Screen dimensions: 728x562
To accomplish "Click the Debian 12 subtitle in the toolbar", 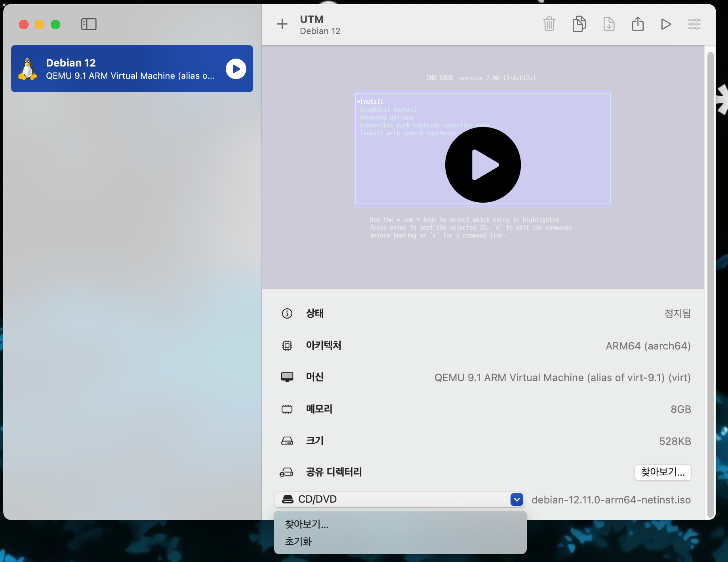I will point(320,31).
